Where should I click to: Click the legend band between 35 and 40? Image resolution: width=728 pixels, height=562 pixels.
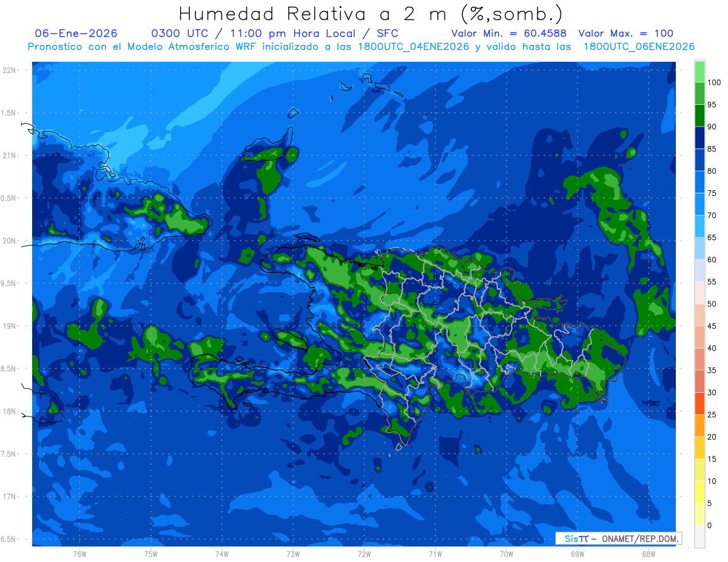699,360
